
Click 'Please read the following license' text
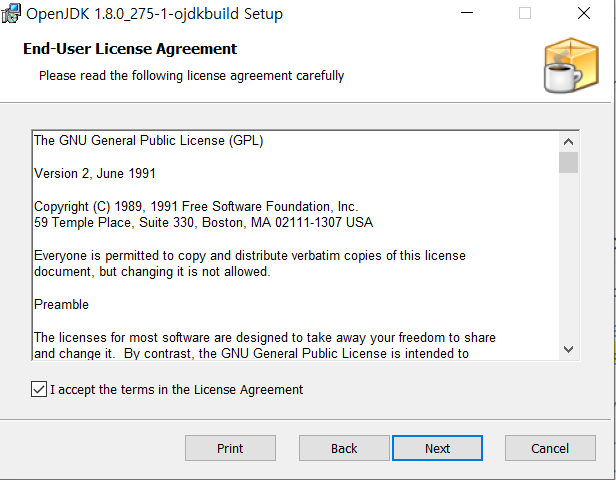point(191,75)
